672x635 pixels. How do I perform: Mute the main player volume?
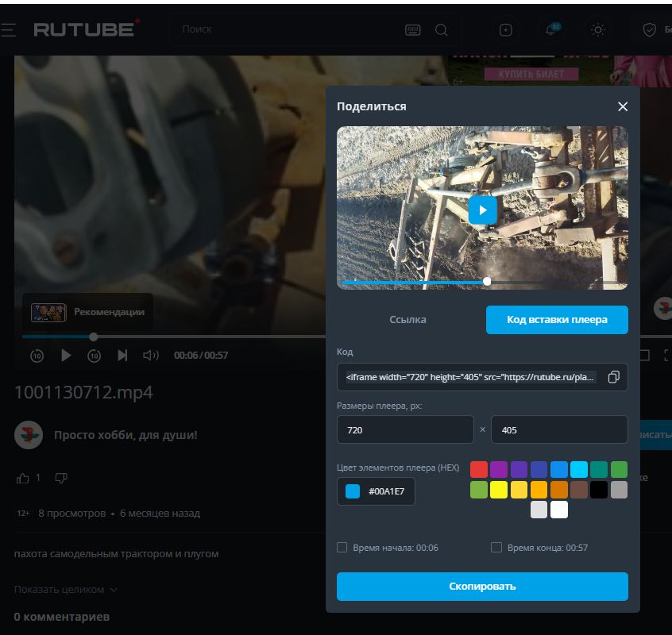coord(151,356)
